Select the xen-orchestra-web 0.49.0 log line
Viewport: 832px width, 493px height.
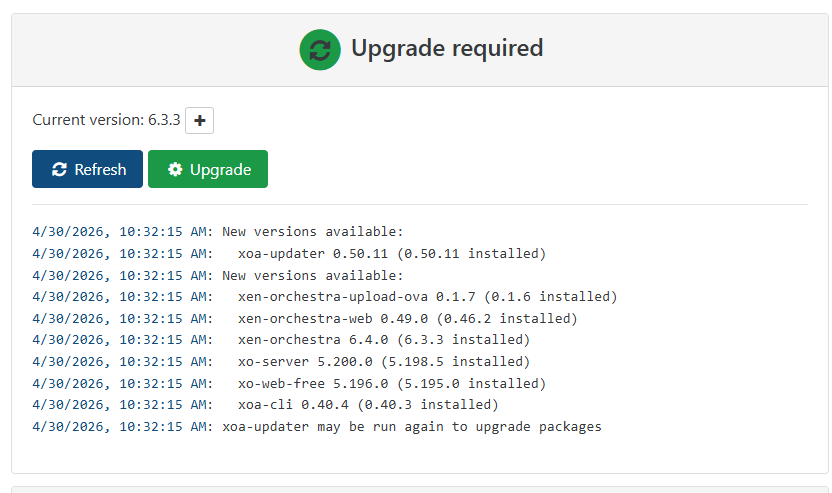(305, 318)
